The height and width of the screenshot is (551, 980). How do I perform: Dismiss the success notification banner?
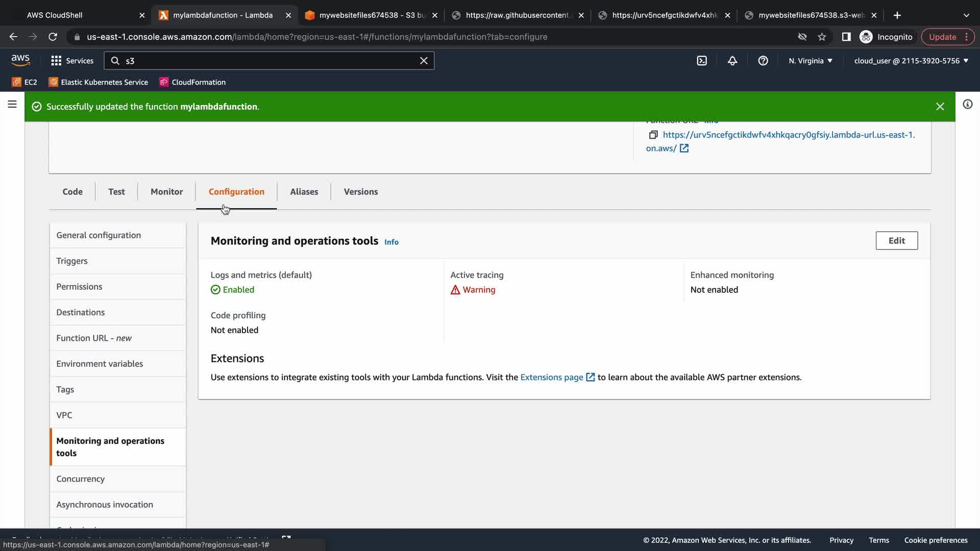[940, 107]
